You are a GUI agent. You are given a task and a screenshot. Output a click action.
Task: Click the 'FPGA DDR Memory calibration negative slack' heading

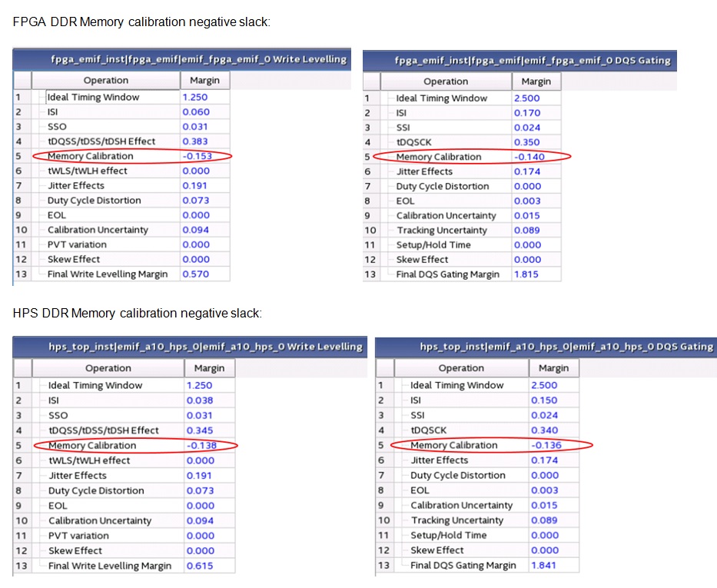click(141, 22)
